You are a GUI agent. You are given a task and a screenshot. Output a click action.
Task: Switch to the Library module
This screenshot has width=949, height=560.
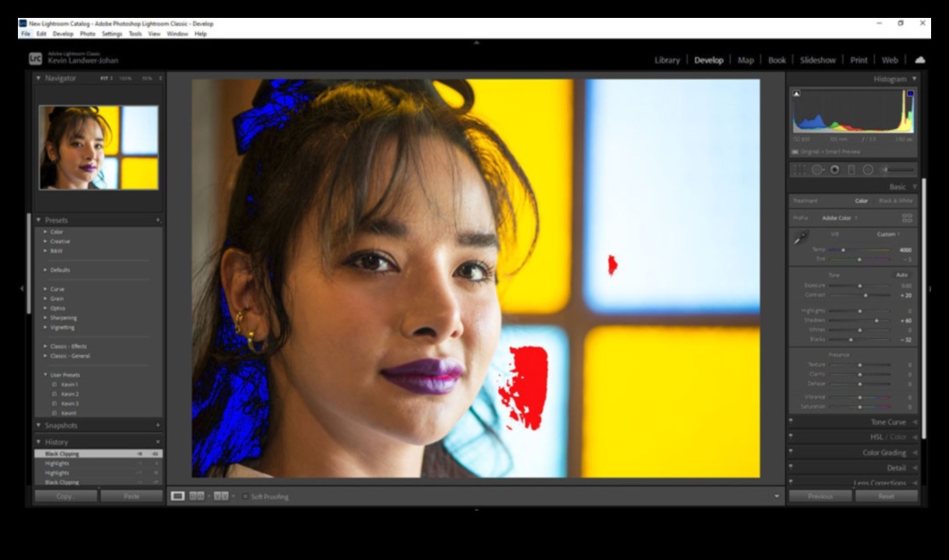pos(666,60)
